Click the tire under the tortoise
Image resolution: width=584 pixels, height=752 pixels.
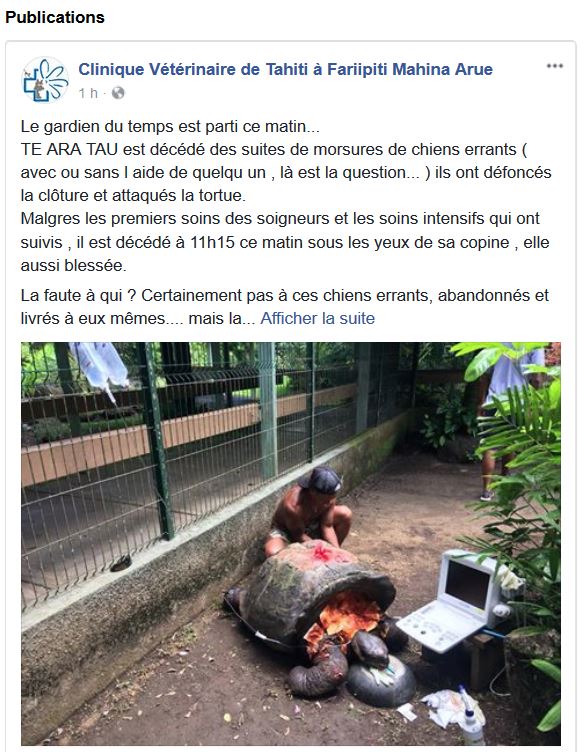(381, 682)
